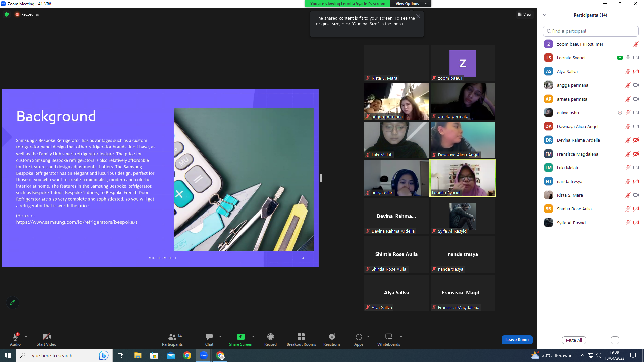Dismiss the shared content size notification
The height and width of the screenshot is (362, 644).
click(418, 16)
